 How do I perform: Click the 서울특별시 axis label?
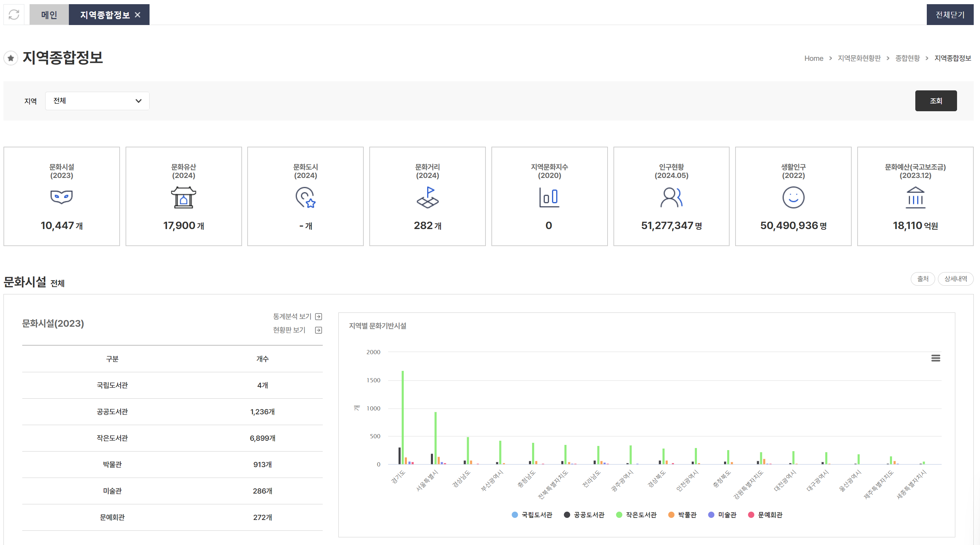(427, 480)
